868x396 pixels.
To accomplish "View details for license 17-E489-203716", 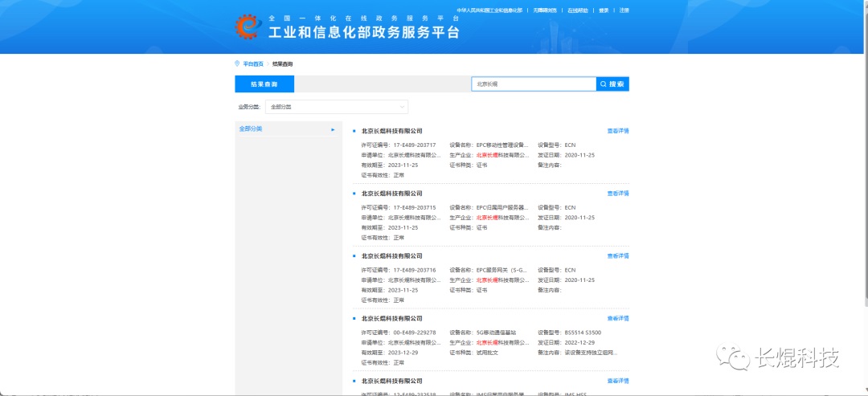I will [x=618, y=256].
